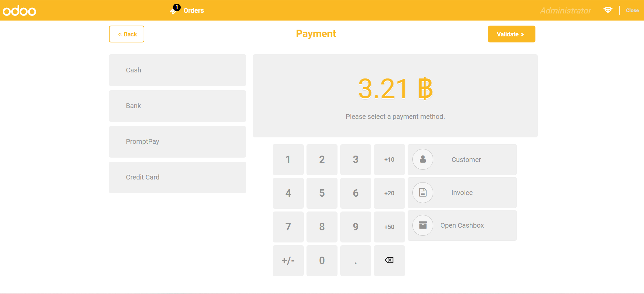Click the 3.21 ฿ amount due

(395, 89)
